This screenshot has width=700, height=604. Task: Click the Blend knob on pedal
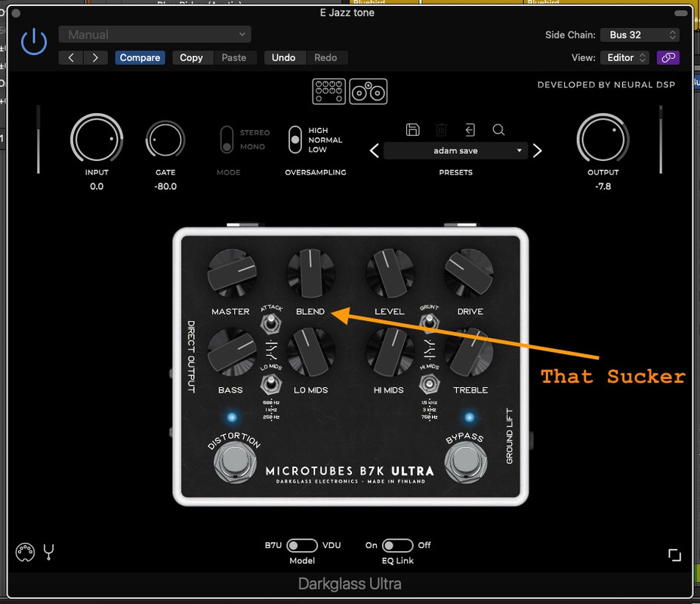[310, 273]
